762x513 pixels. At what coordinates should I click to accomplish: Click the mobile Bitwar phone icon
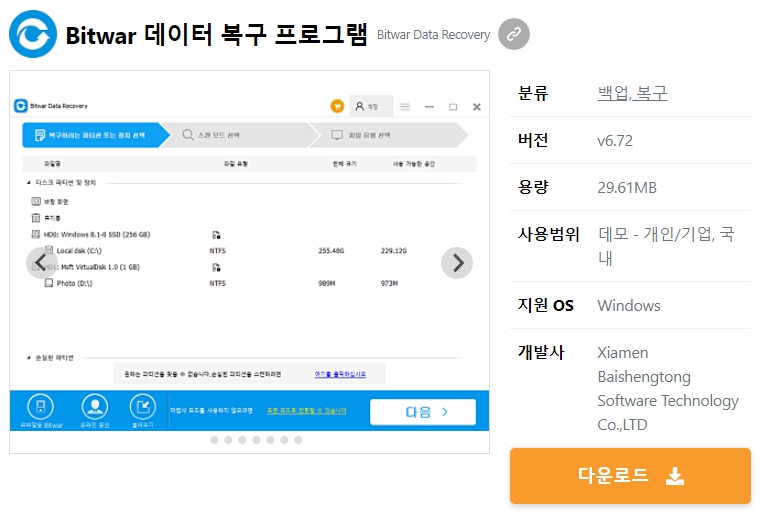click(x=41, y=407)
